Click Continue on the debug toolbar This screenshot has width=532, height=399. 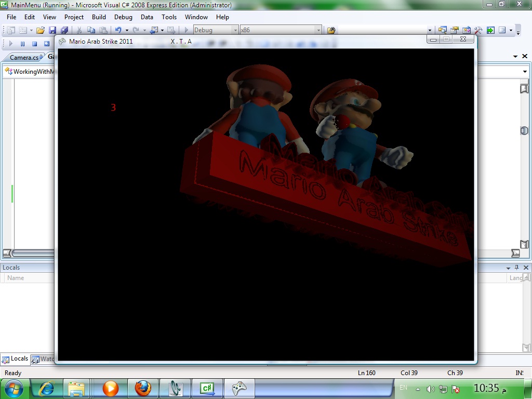coord(10,44)
